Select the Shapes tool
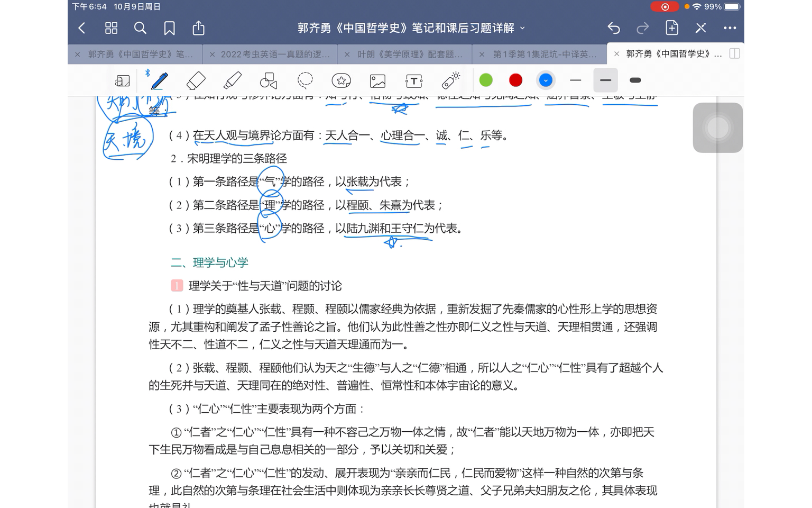812x508 pixels. tap(269, 80)
